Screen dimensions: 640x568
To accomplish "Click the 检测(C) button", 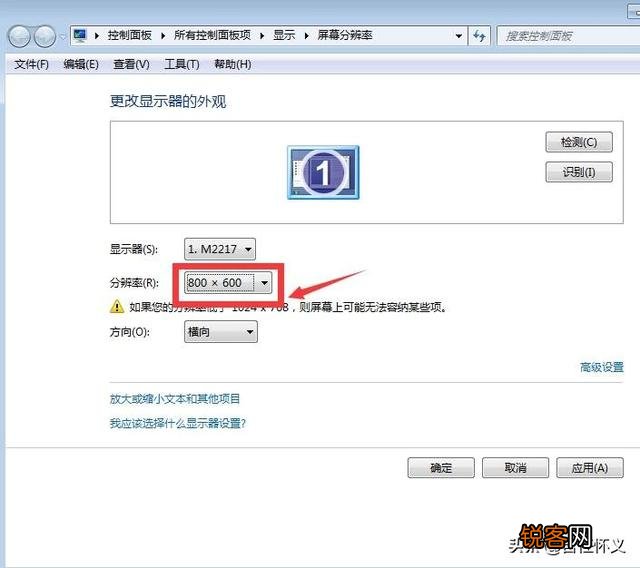I will (579, 142).
